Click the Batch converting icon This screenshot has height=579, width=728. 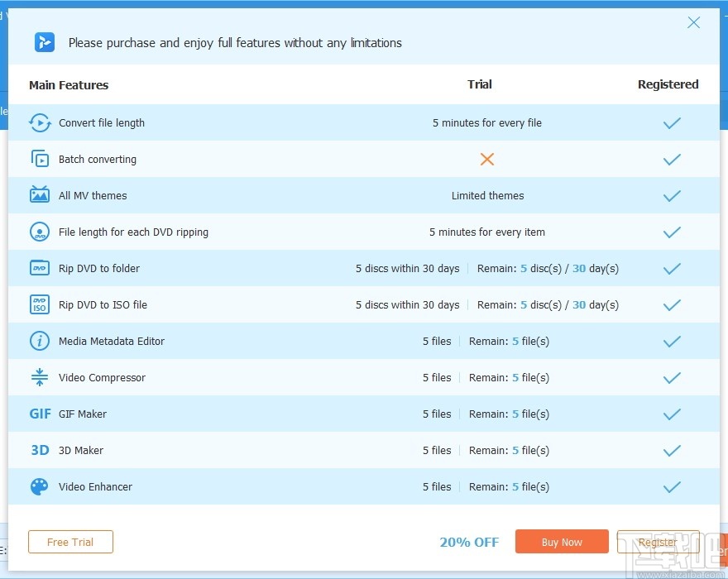pyautogui.click(x=40, y=159)
